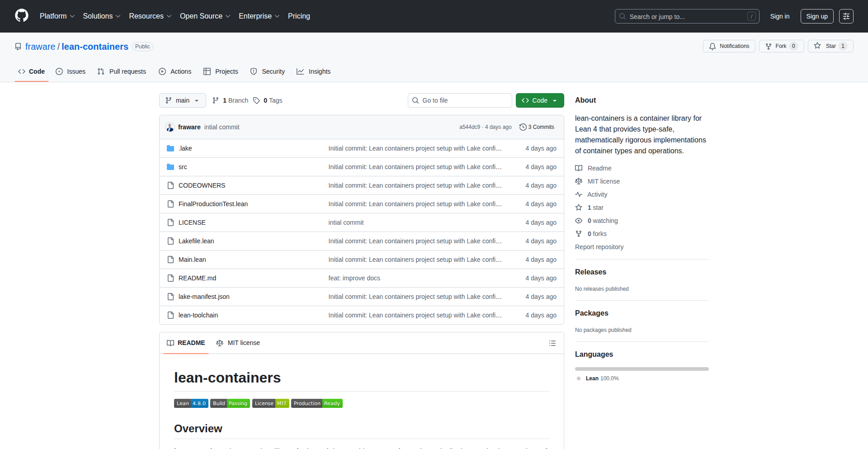Image resolution: width=868 pixels, height=449 pixels.
Task: Expand the Platform navigation menu
Action: tap(57, 16)
